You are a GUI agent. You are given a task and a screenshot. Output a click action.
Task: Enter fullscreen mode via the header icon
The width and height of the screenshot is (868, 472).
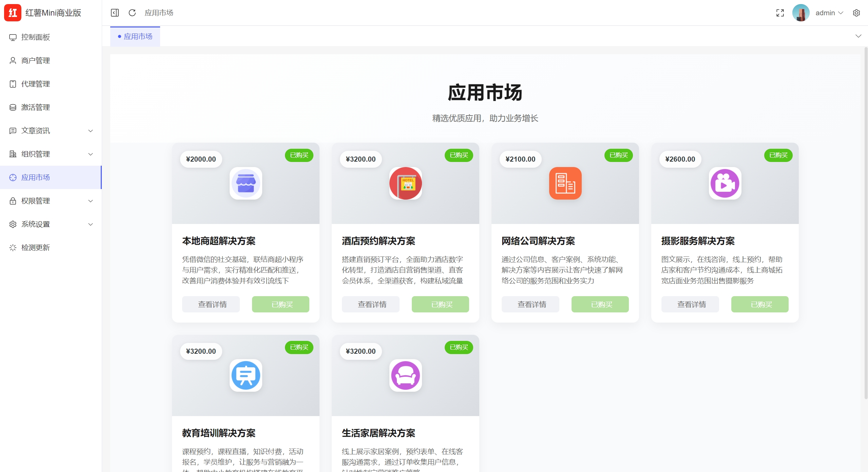pos(780,13)
